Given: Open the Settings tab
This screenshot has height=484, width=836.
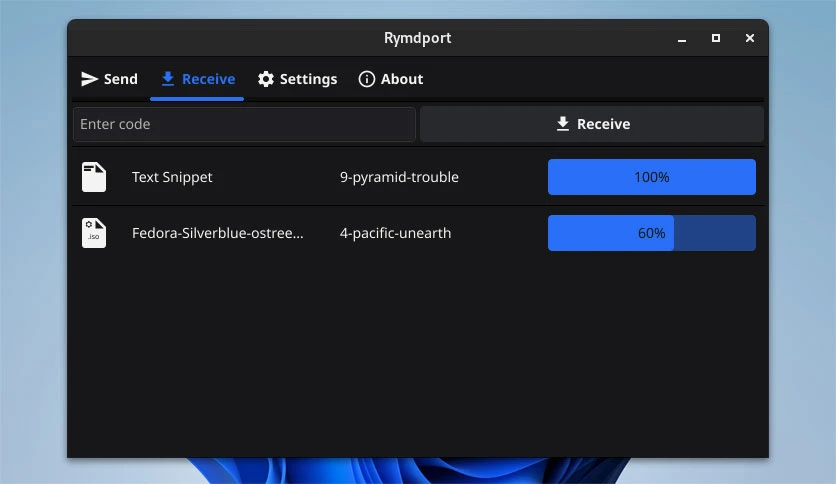Looking at the screenshot, I should point(297,79).
